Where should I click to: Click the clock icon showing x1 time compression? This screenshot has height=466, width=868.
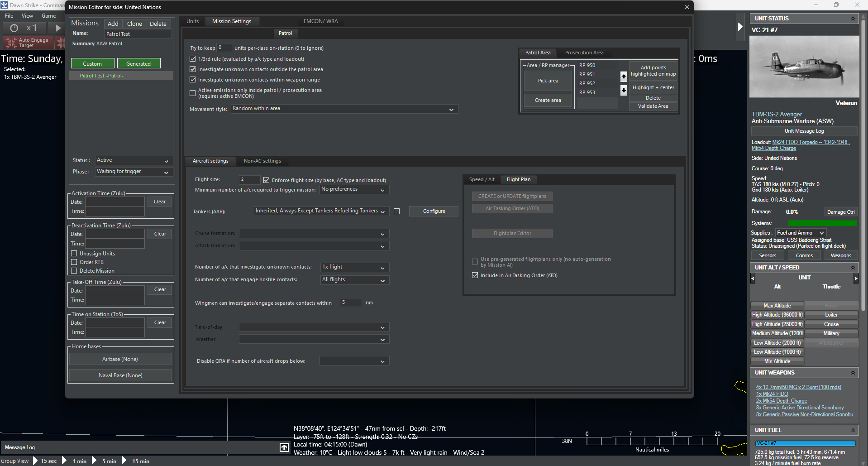pyautogui.click(x=14, y=28)
